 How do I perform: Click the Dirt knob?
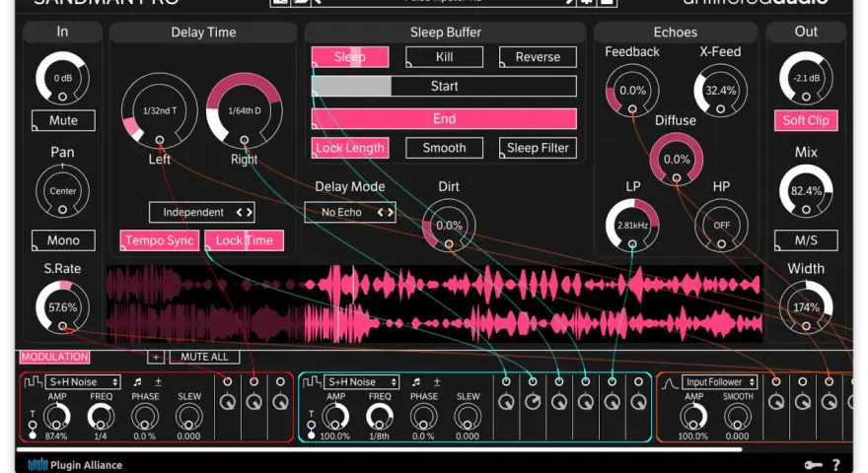(449, 225)
